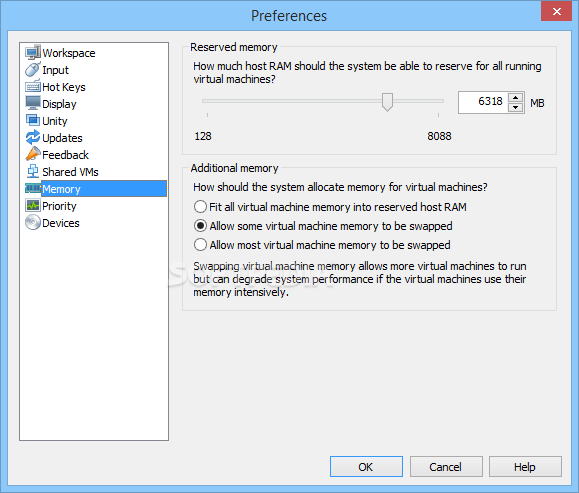579x493 pixels.
Task: Open the Workspace preferences category
Action: [x=69, y=53]
